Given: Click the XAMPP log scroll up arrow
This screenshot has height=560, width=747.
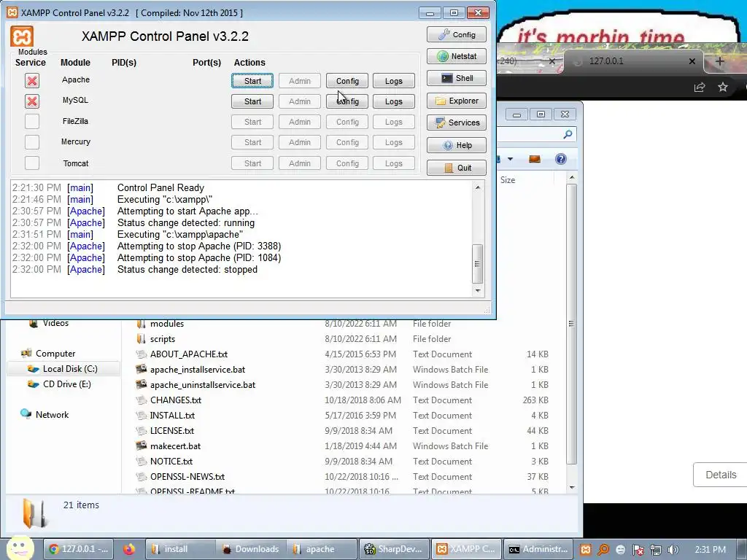Looking at the screenshot, I should pos(478,187).
